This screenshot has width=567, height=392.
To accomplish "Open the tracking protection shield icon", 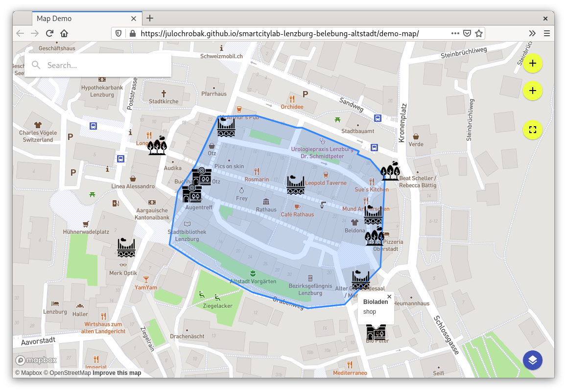I will click(118, 34).
